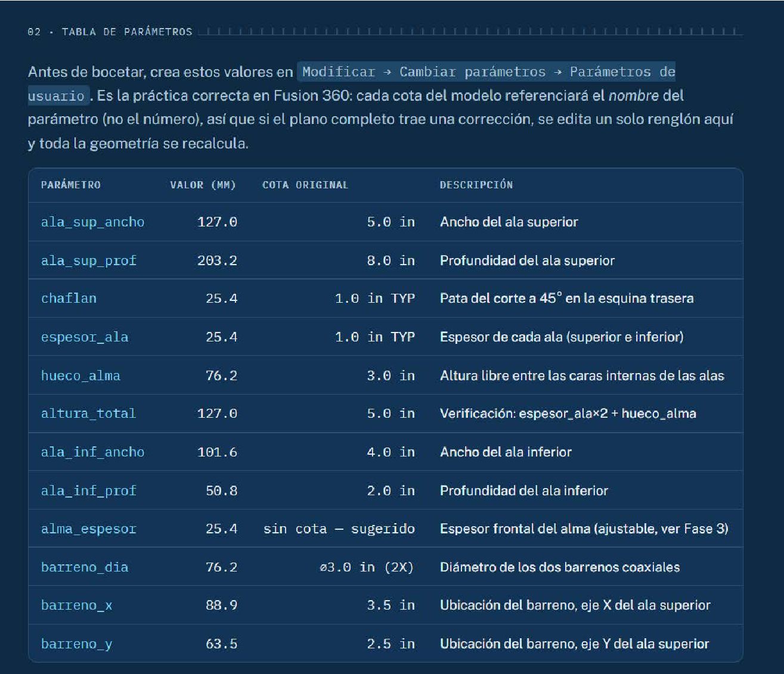
Task: Click description 'Profundidad del ala superior'
Action: coord(527,260)
